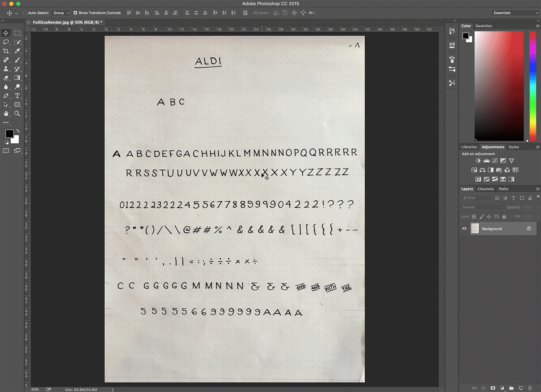
Task: Select the Rectangular Marquee tool
Action: (17, 33)
